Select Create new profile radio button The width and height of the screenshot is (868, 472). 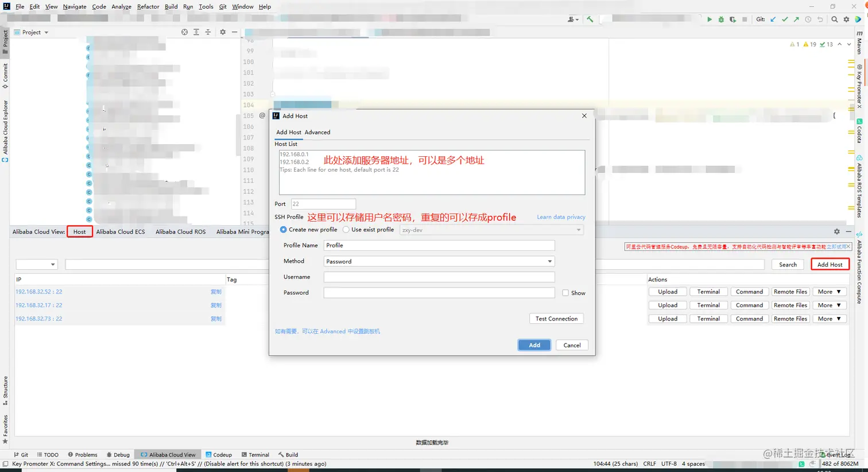tap(284, 230)
